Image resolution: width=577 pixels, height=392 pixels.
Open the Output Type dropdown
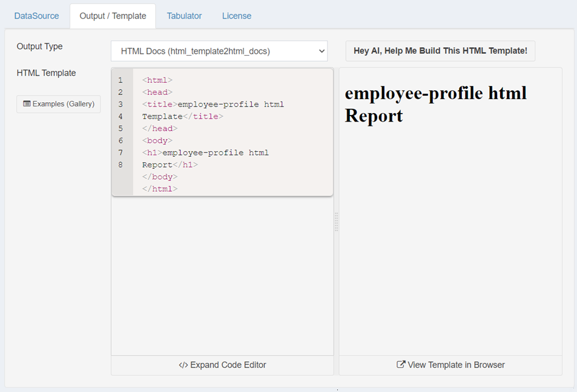pyautogui.click(x=219, y=51)
